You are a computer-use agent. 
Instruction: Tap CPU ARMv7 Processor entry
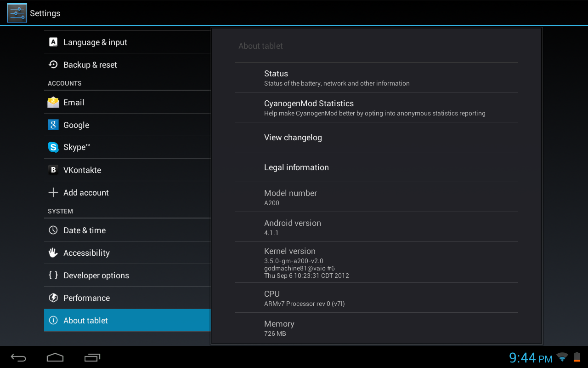pyautogui.click(x=376, y=298)
